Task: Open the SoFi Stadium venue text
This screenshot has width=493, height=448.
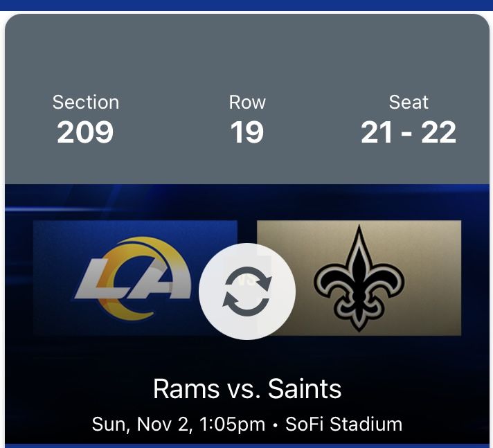Action: click(x=346, y=424)
